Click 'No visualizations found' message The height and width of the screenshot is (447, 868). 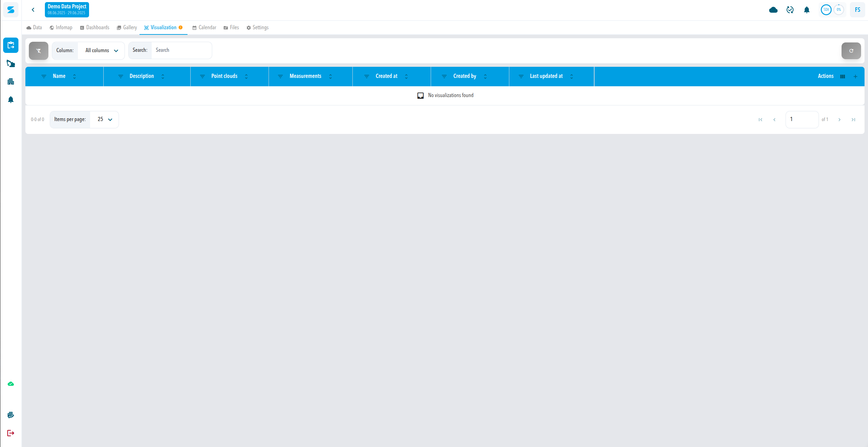451,95
